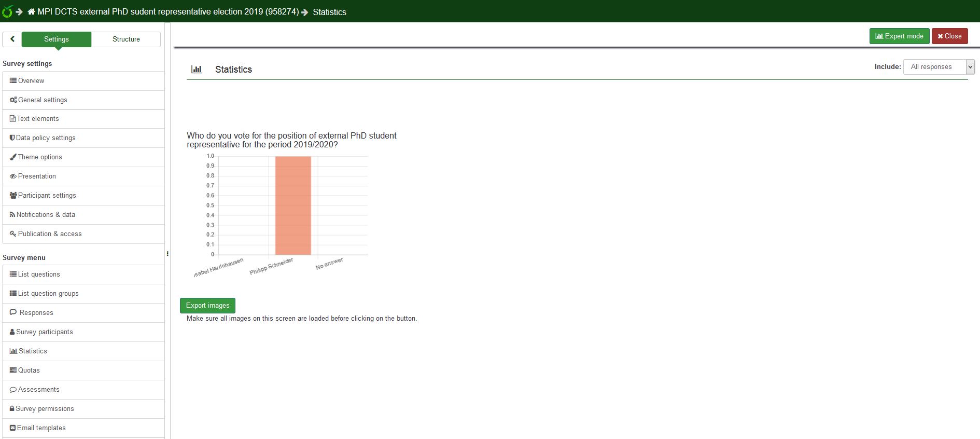980x439 pixels.
Task: Open the Responses menu item
Action: pyautogui.click(x=36, y=312)
